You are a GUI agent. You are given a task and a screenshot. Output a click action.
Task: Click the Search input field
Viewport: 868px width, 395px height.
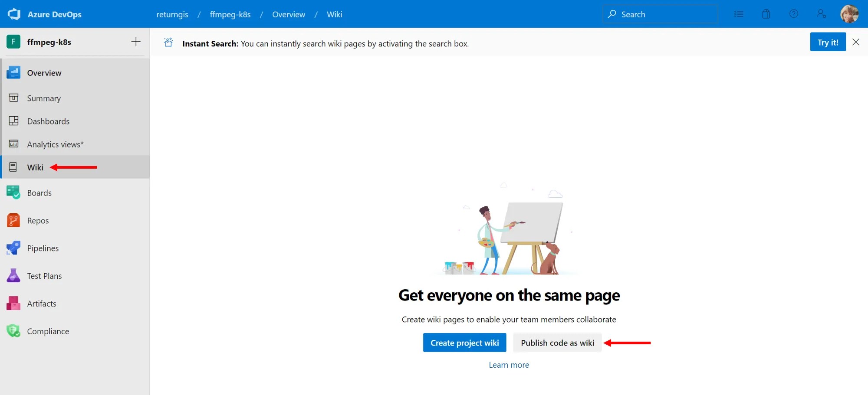click(x=660, y=14)
